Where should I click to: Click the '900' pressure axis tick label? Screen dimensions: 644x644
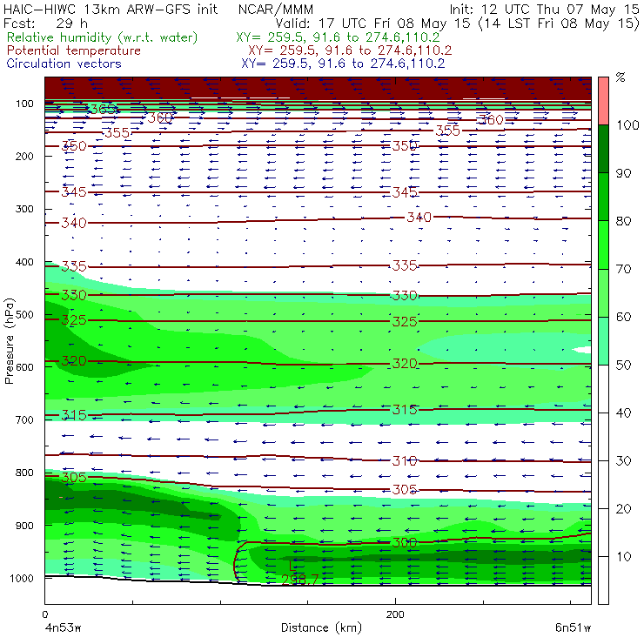(24, 526)
